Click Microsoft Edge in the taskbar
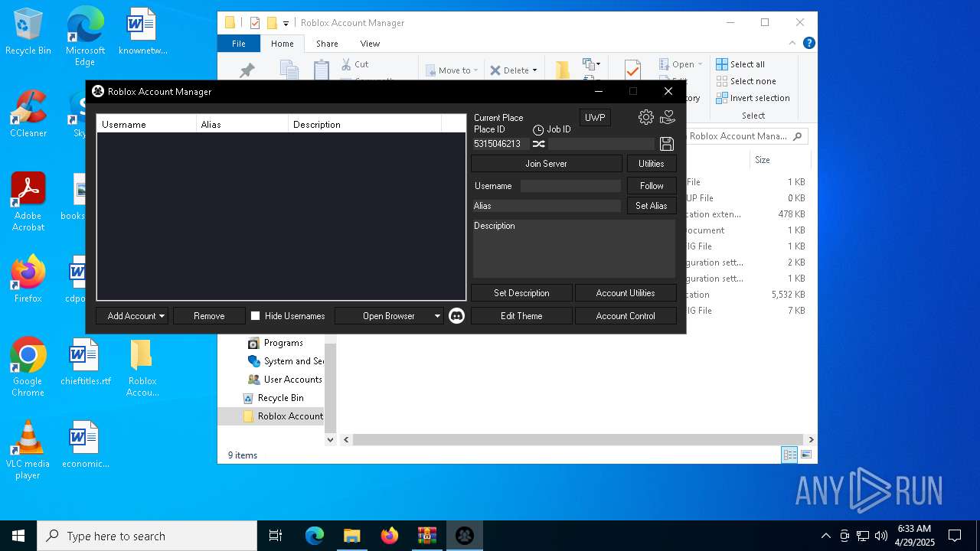980x551 pixels. click(x=315, y=536)
